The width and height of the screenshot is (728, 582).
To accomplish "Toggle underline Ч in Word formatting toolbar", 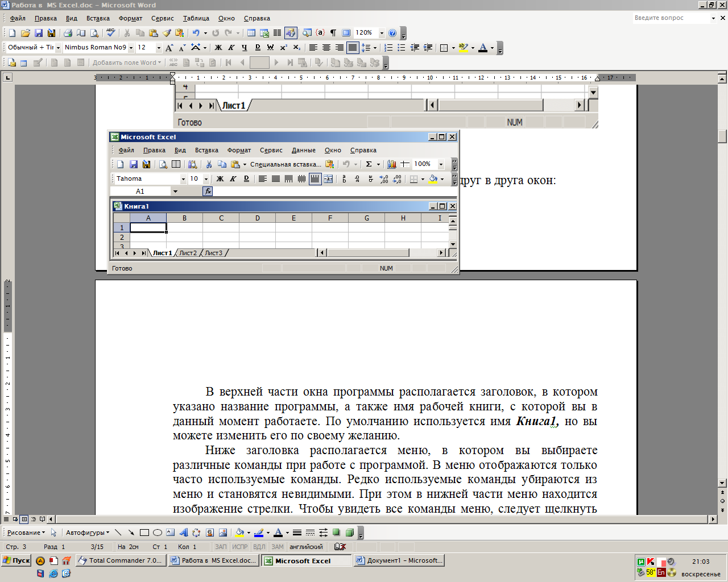I will pos(244,48).
